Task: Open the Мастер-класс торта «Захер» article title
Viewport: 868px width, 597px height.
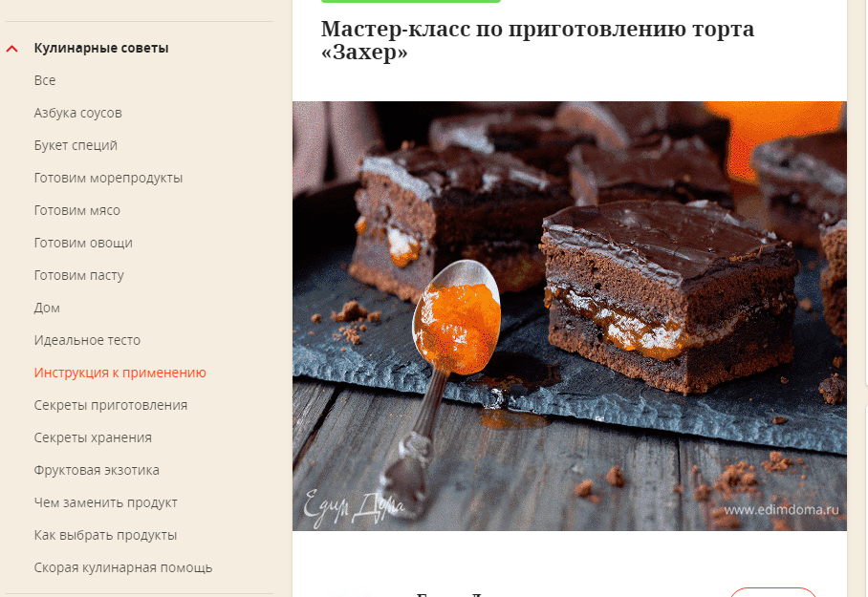Action: coord(537,40)
